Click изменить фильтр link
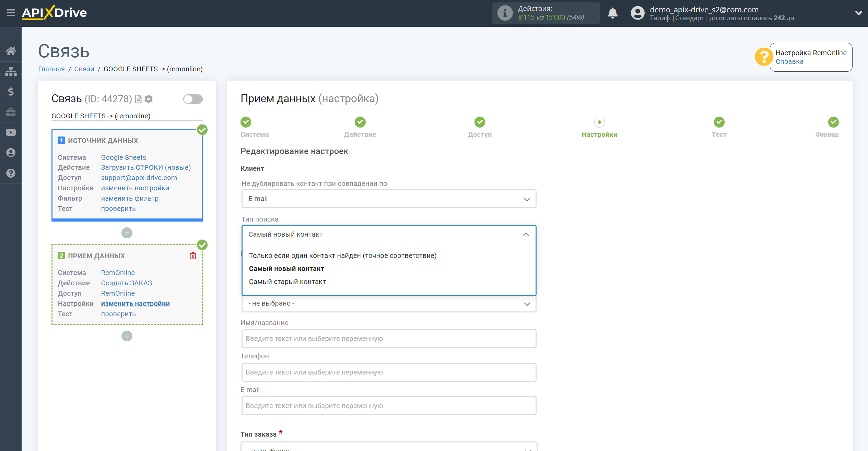 [x=130, y=198]
